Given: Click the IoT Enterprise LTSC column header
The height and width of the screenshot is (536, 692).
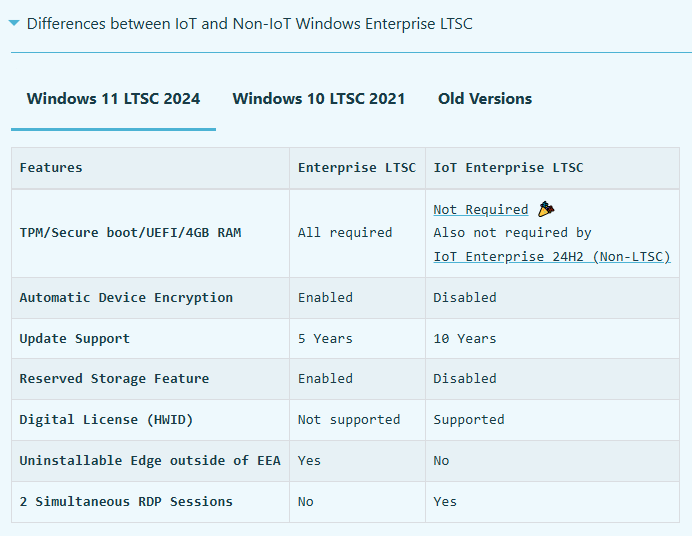Looking at the screenshot, I should pyautogui.click(x=508, y=168).
